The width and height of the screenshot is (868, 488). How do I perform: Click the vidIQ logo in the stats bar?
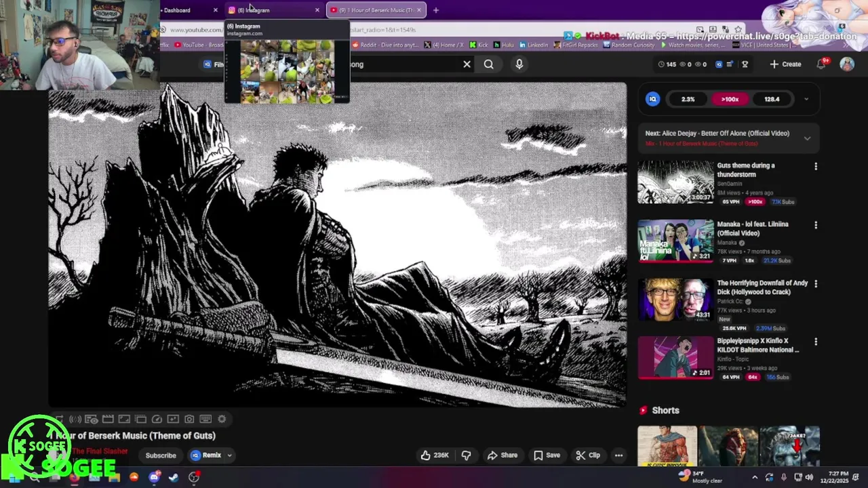tap(653, 99)
